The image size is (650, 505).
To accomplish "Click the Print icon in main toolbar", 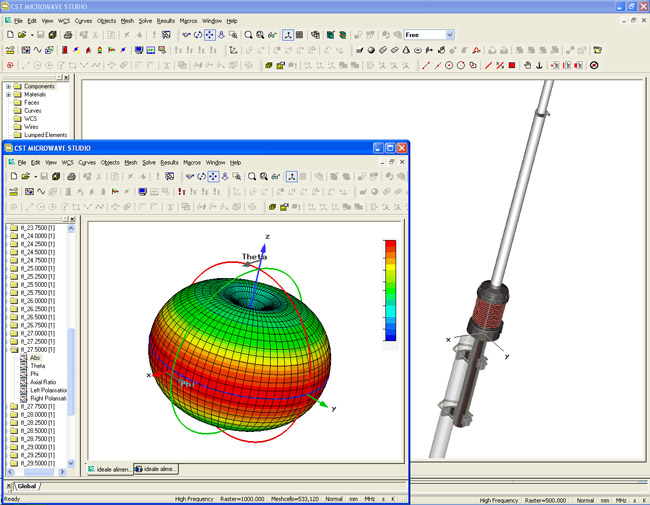I will pos(66,34).
